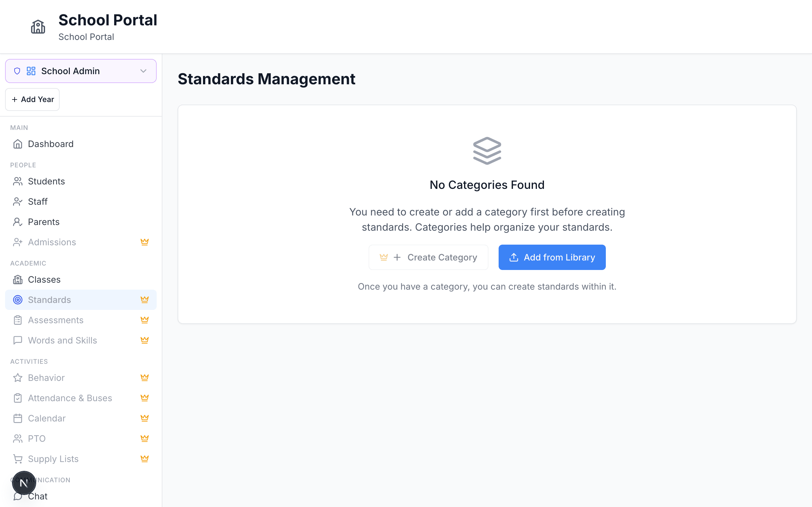Go to the Staff section
The height and width of the screenshot is (507, 812).
[37, 202]
